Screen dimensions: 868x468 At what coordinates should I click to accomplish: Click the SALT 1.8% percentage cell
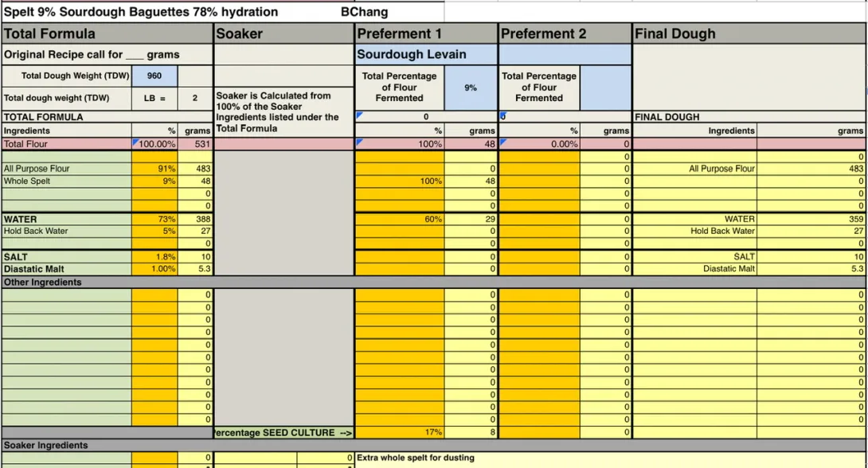[155, 257]
